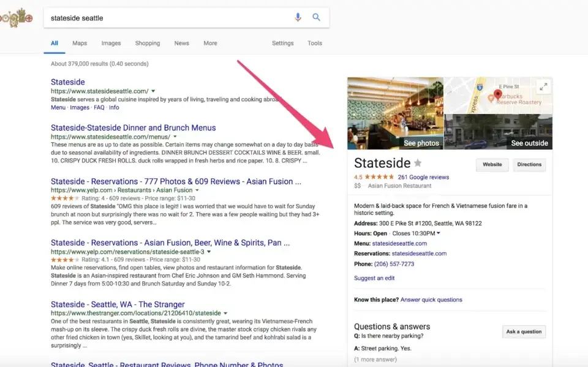The height and width of the screenshot is (367, 588).
Task: Open the Stateside main result link
Action: pos(68,82)
